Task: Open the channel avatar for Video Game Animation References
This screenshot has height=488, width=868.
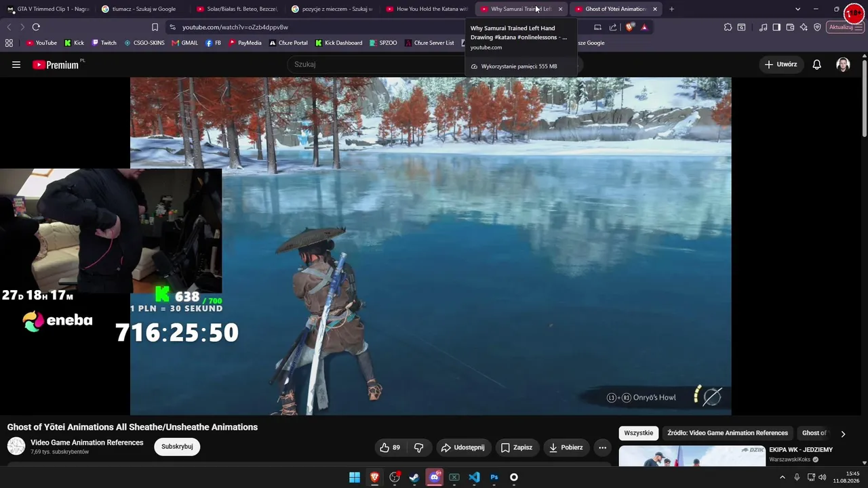Action: [16, 446]
